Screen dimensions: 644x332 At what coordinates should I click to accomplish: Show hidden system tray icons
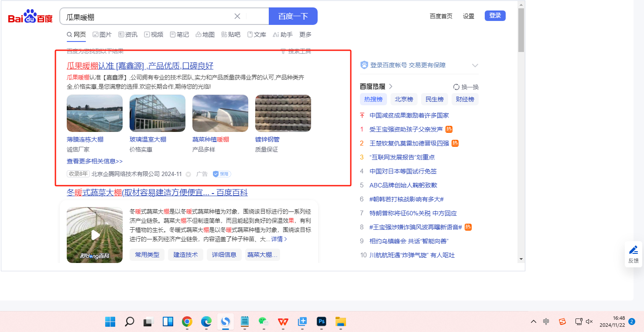(533, 322)
